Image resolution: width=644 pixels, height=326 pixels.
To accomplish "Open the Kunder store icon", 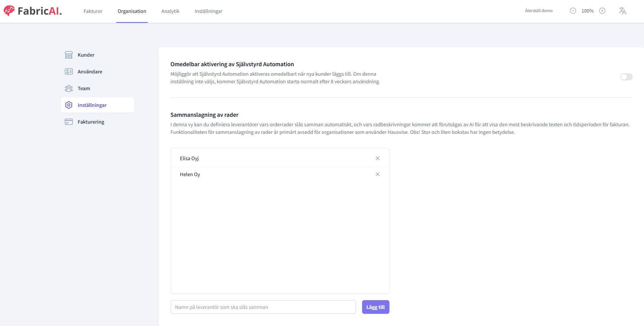I will [69, 55].
